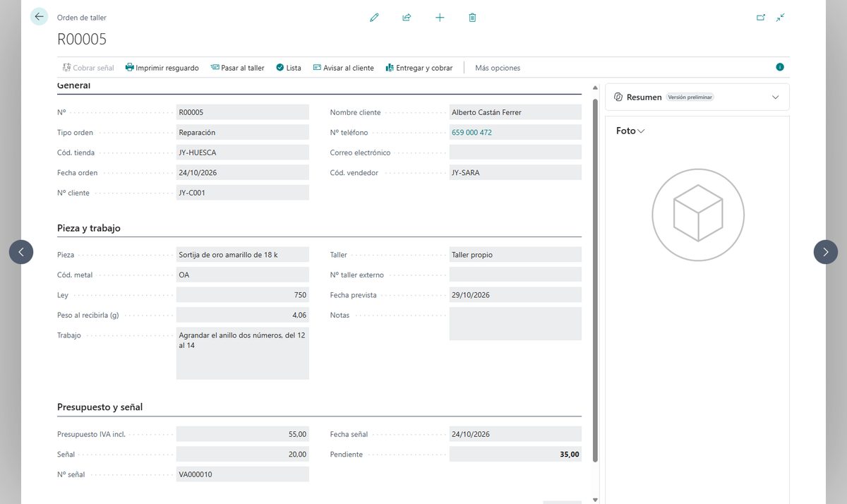The image size is (847, 504).
Task: Open the order in a new window
Action: tap(761, 18)
